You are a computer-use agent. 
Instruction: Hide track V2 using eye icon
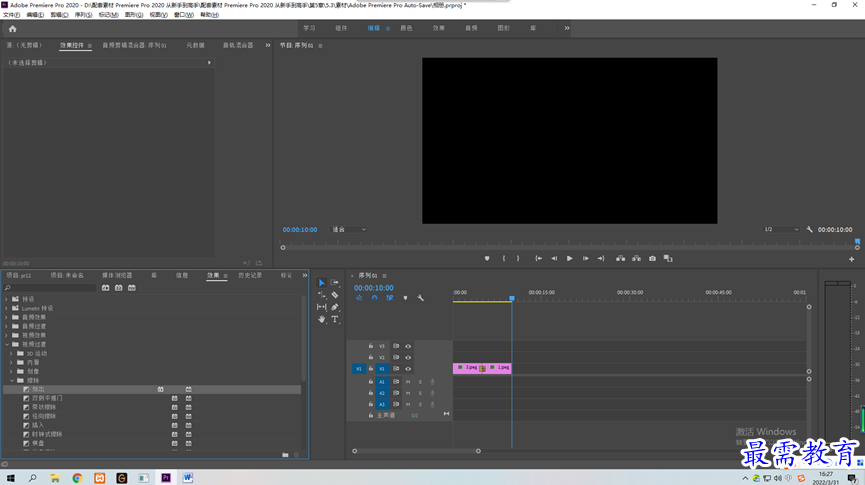[x=408, y=358]
